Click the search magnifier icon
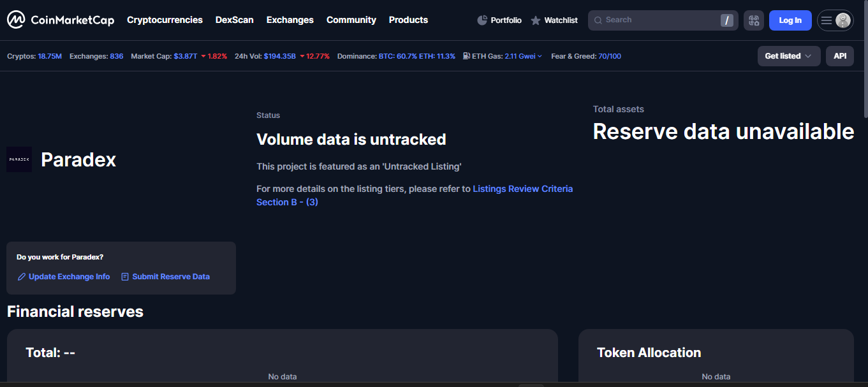The width and height of the screenshot is (868, 387). [x=598, y=20]
